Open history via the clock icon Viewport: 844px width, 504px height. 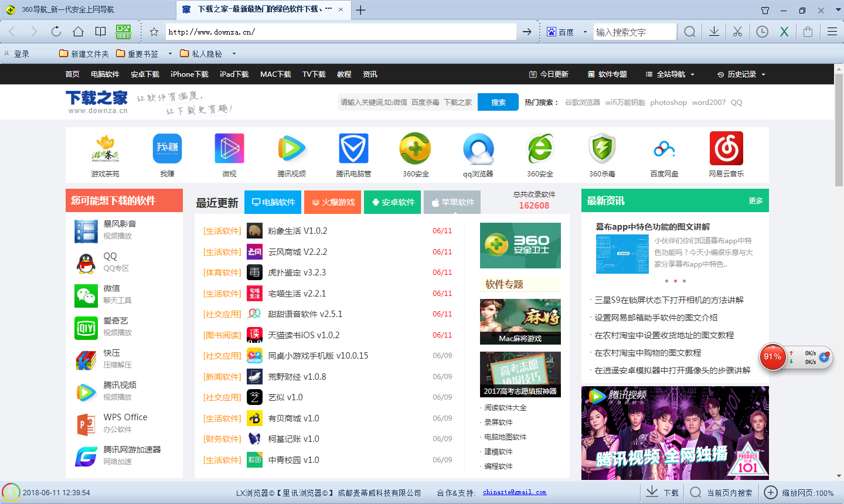762,32
